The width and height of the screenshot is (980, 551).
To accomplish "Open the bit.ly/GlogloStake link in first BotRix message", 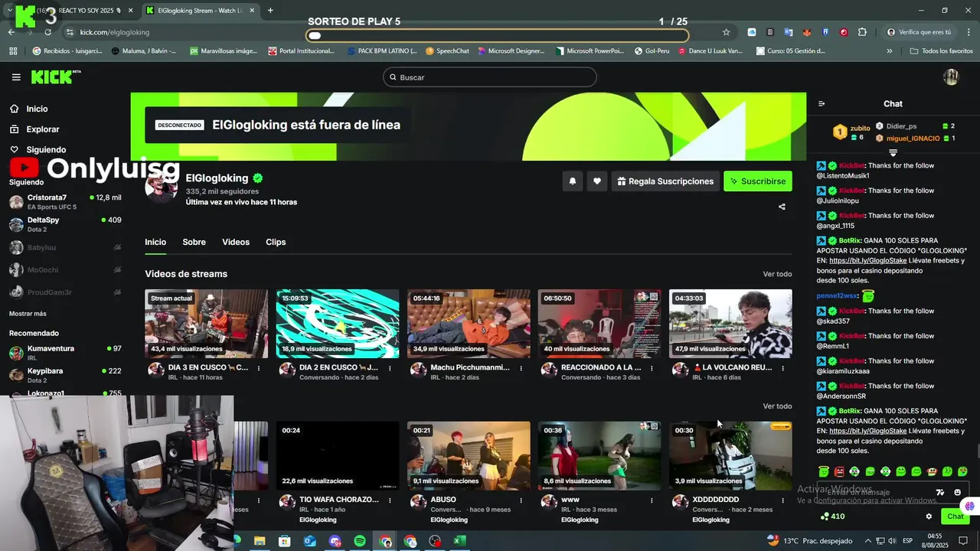I will [x=867, y=260].
